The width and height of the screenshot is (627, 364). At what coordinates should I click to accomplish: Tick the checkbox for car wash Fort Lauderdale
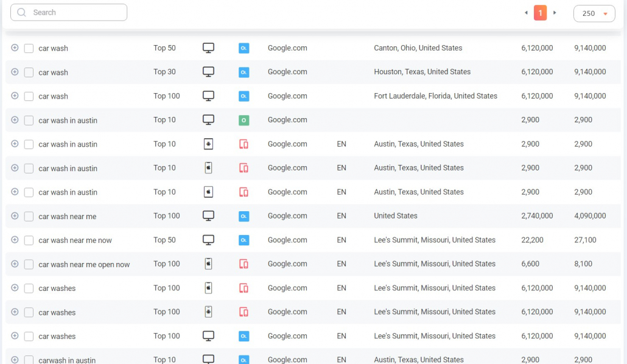(29, 96)
